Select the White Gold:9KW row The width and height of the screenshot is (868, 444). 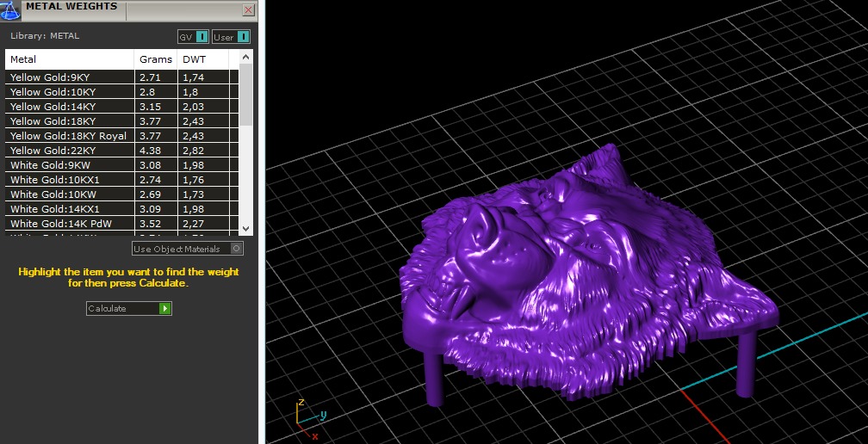(x=121, y=165)
